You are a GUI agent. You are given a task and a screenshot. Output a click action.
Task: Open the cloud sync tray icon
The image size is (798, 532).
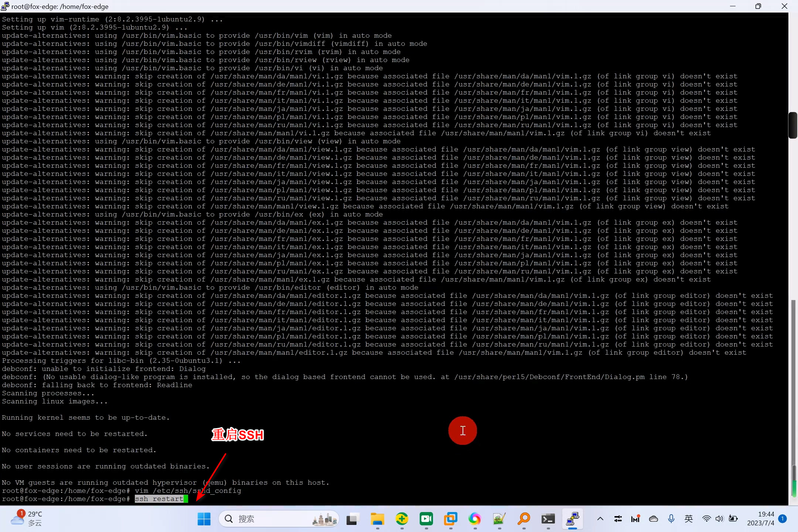[653, 519]
